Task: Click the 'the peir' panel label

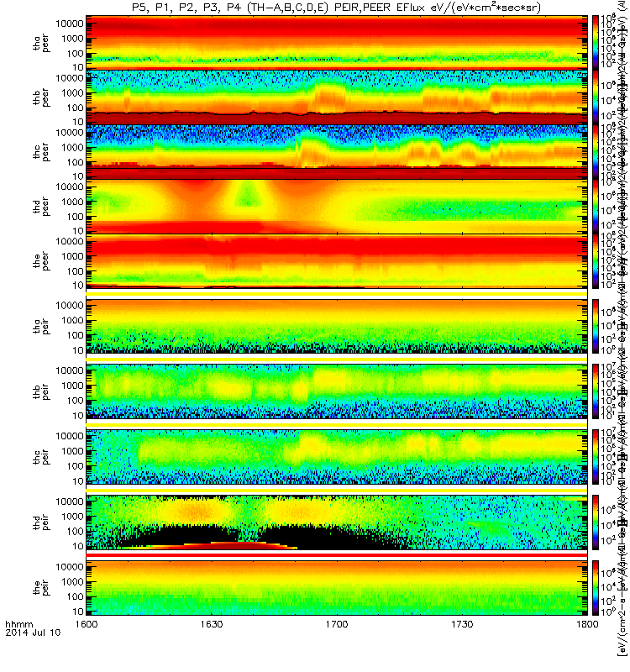Action: click(41, 587)
